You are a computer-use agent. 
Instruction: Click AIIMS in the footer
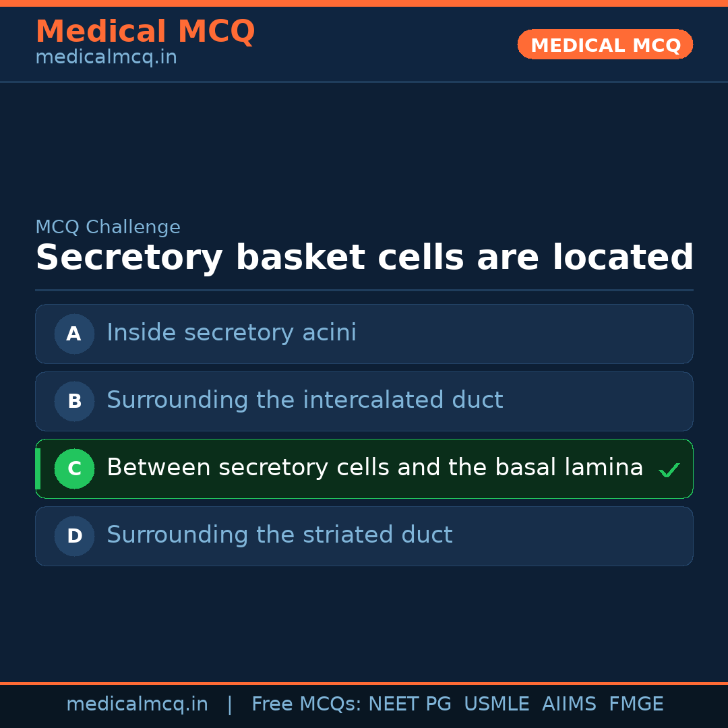pos(569,704)
